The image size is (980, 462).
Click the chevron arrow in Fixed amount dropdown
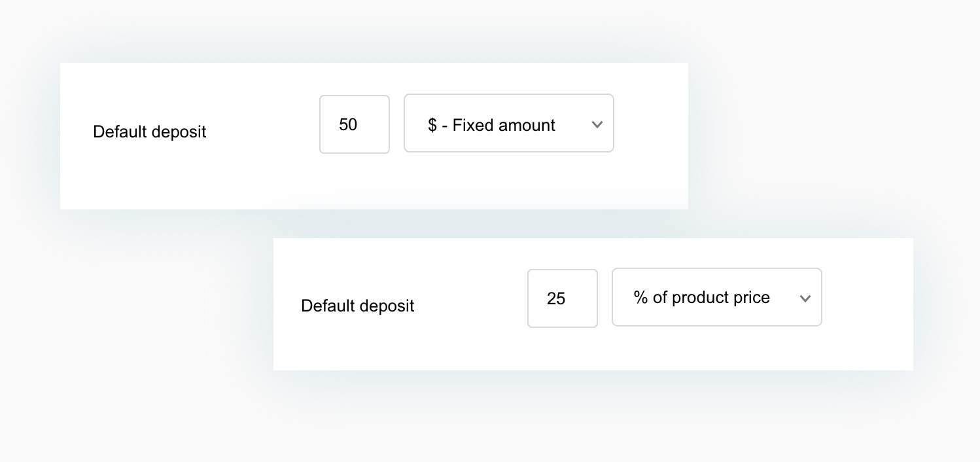[x=597, y=124]
